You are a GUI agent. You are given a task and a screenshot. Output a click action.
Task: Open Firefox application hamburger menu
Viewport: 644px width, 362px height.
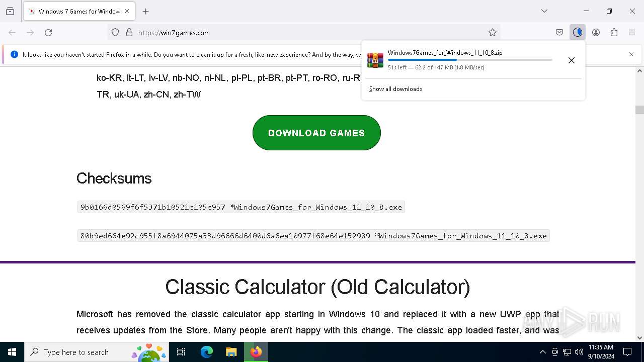click(x=632, y=32)
